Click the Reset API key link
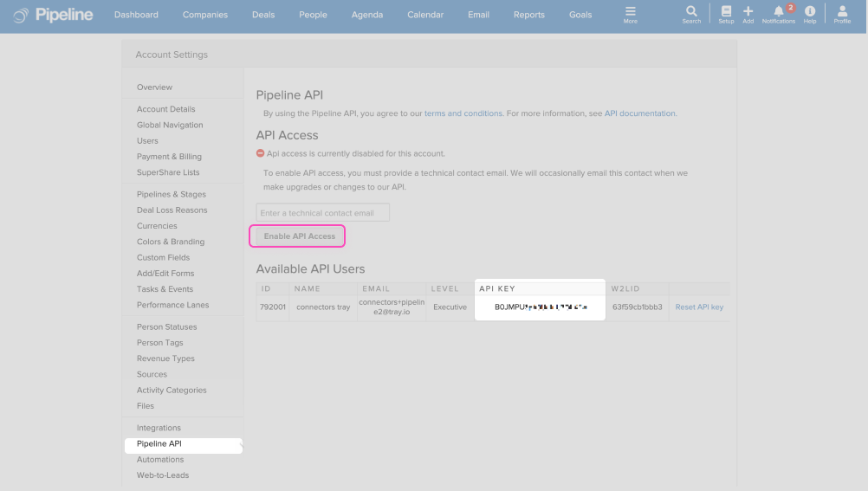The width and height of the screenshot is (868, 491). point(699,307)
